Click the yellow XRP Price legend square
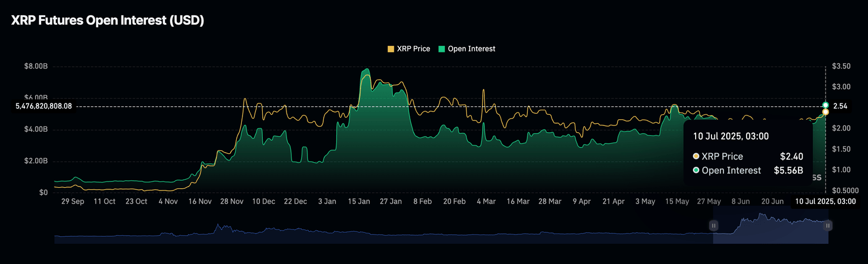Image resolution: width=868 pixels, height=264 pixels. point(391,49)
